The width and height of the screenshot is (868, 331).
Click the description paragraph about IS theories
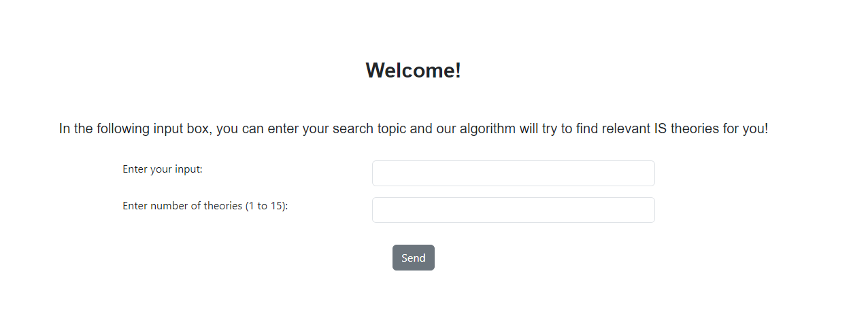tap(414, 128)
